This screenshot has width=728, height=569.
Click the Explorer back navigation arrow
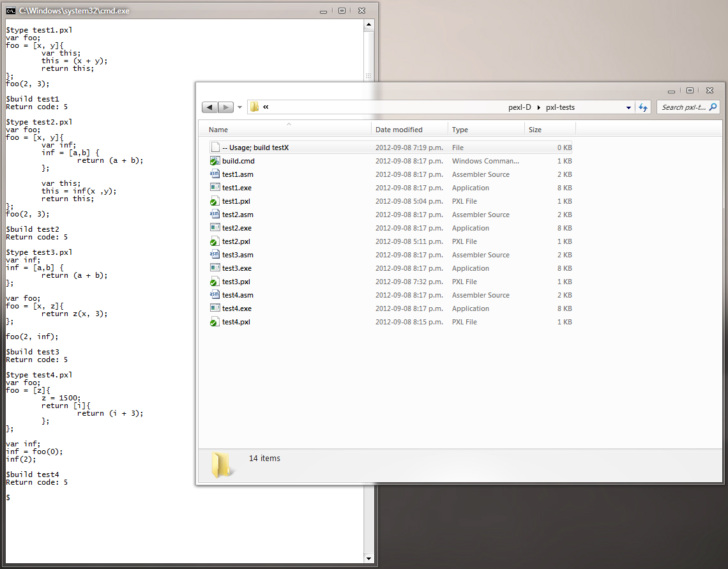210,107
